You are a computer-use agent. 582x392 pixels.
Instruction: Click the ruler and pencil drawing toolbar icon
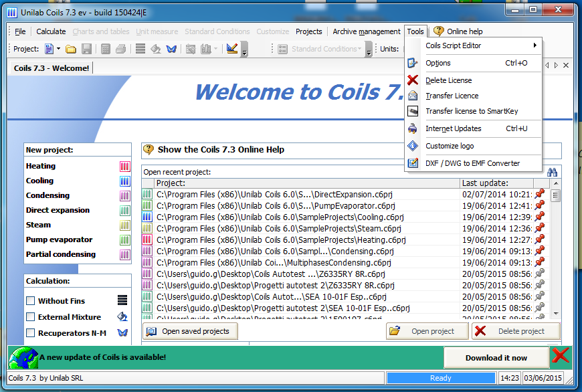pos(232,49)
